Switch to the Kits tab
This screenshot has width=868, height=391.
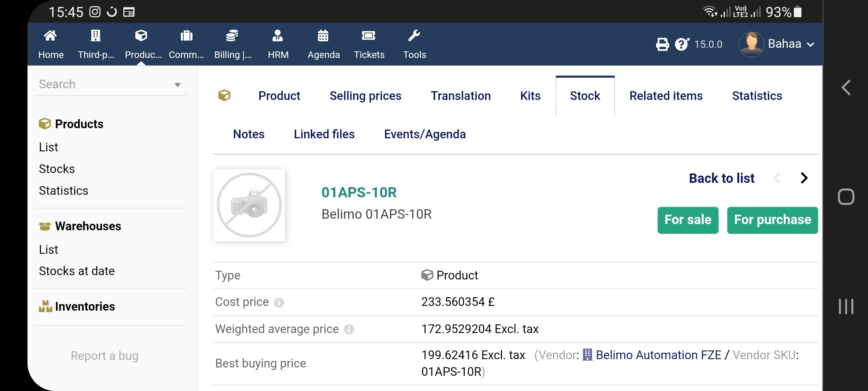pyautogui.click(x=530, y=96)
